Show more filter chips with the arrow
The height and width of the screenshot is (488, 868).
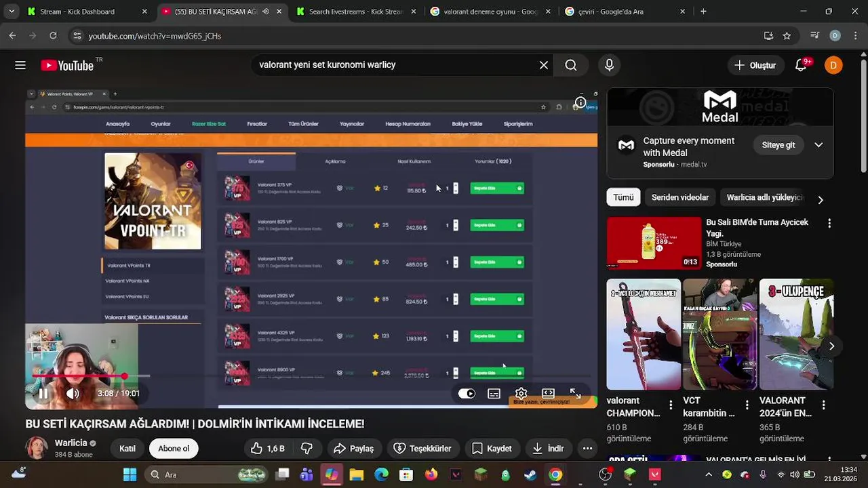pos(821,199)
